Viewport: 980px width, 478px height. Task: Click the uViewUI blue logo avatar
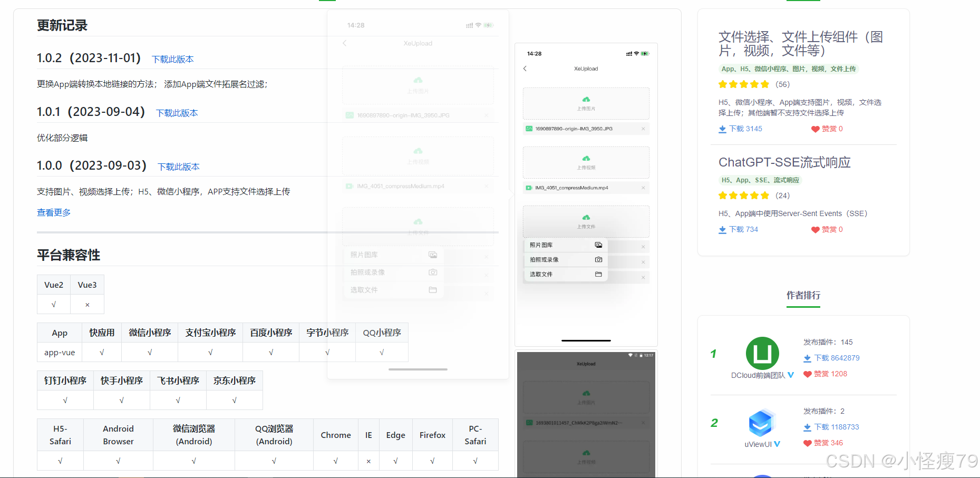(x=761, y=423)
